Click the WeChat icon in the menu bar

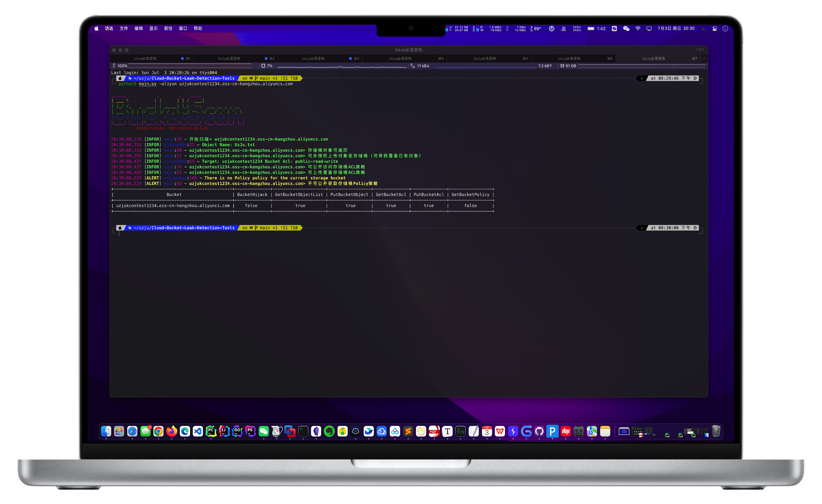[x=626, y=29]
